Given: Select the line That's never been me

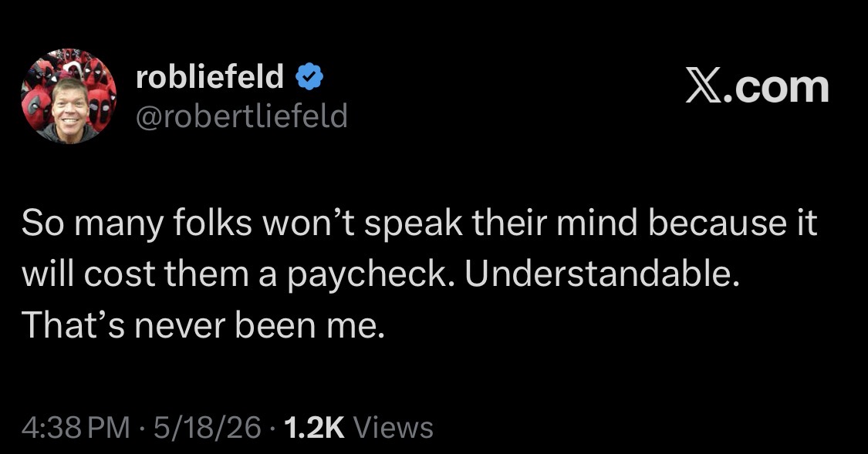Looking at the screenshot, I should [x=203, y=325].
